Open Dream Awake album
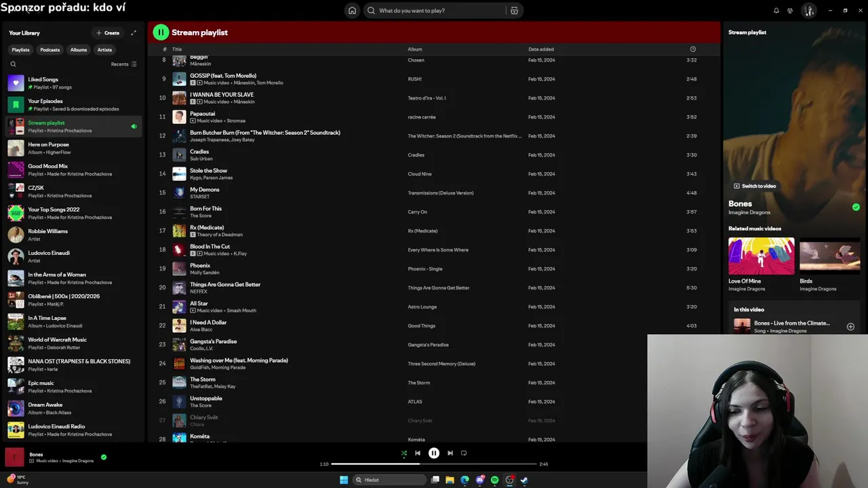Image resolution: width=868 pixels, height=488 pixels. pos(73,408)
